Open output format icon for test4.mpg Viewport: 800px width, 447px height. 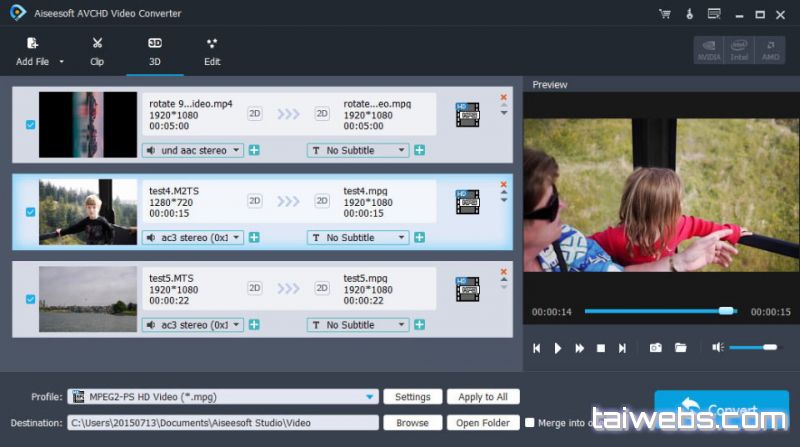[467, 202]
